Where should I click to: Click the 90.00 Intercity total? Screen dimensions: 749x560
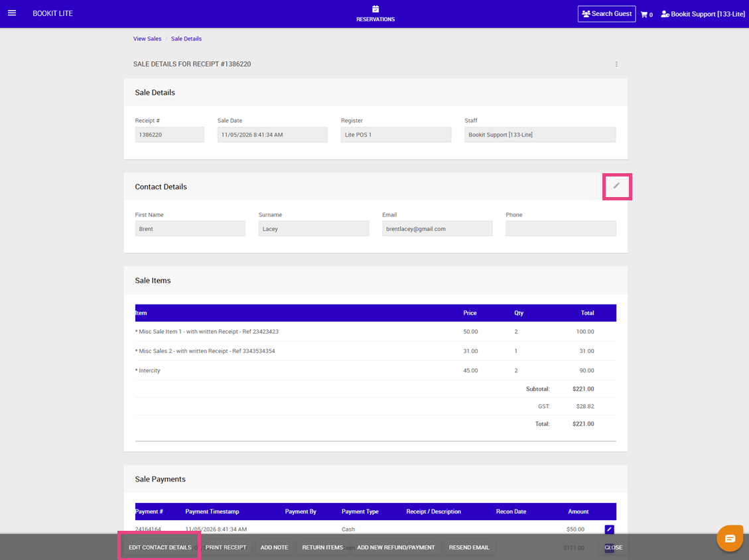pyautogui.click(x=586, y=371)
